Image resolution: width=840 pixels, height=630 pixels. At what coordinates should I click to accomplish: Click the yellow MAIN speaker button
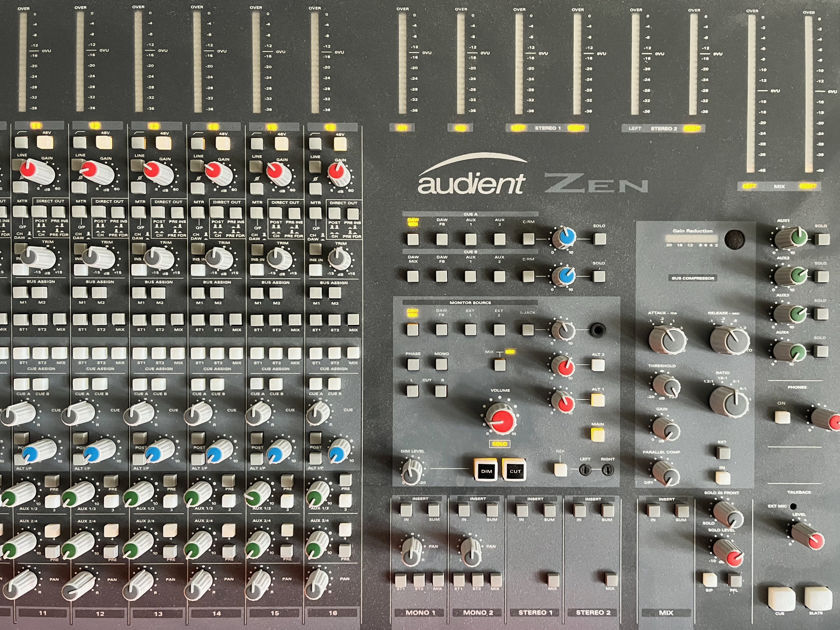[598, 435]
